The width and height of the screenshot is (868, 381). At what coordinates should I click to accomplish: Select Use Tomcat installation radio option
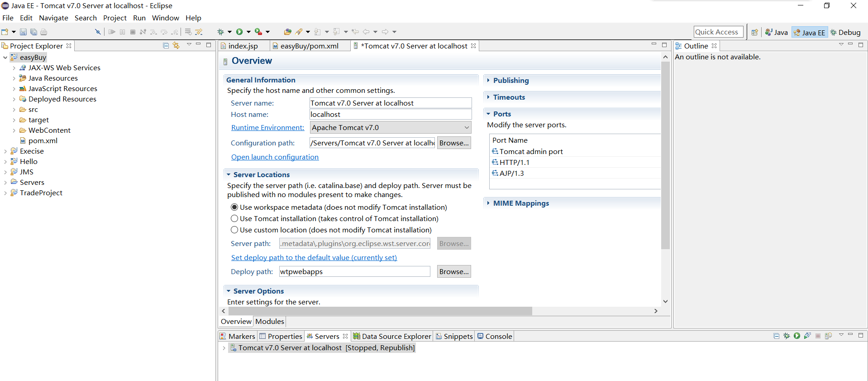pos(234,218)
